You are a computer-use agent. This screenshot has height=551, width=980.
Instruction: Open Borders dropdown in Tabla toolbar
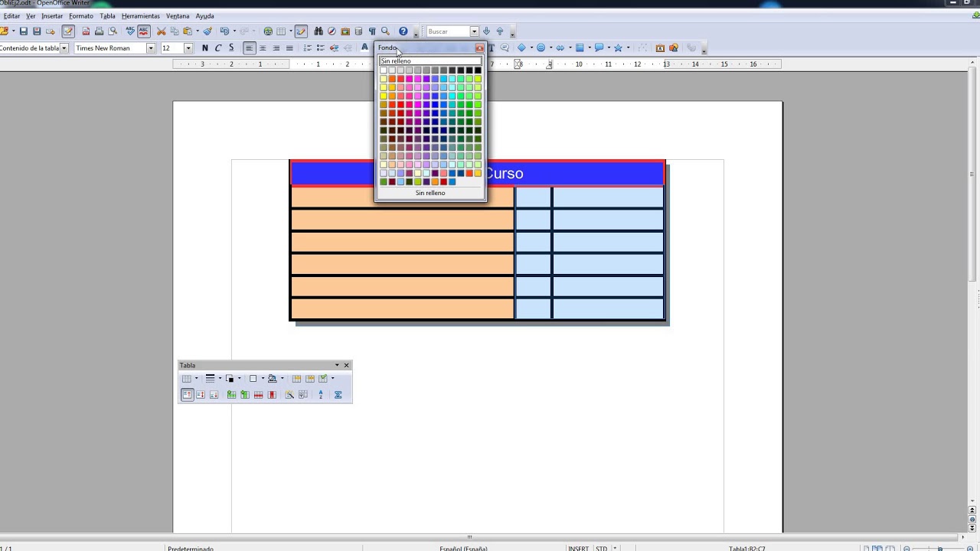point(263,378)
